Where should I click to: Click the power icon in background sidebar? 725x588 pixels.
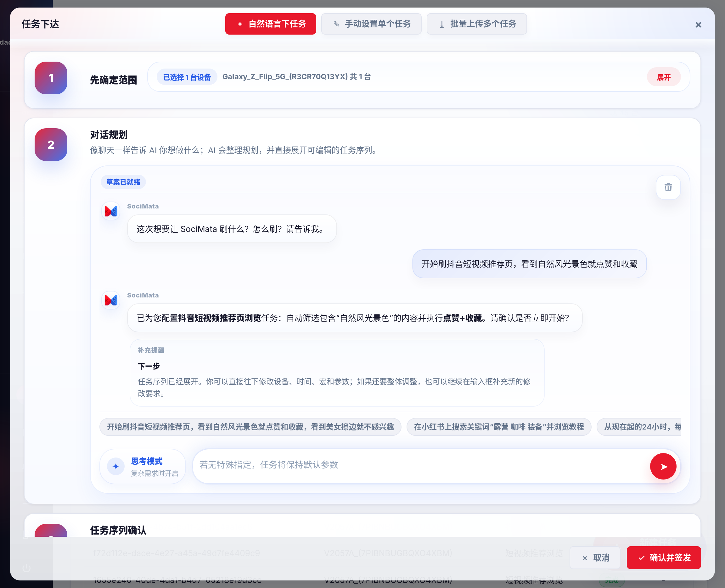click(x=26, y=568)
